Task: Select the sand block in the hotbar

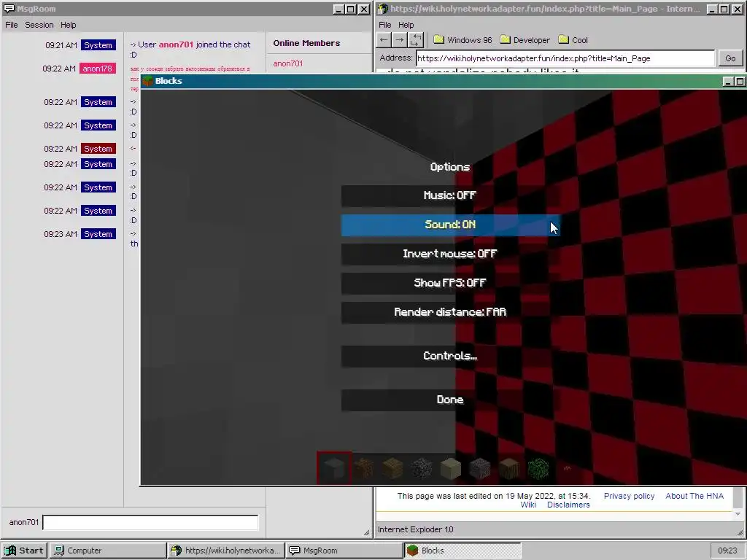Action: point(451,468)
